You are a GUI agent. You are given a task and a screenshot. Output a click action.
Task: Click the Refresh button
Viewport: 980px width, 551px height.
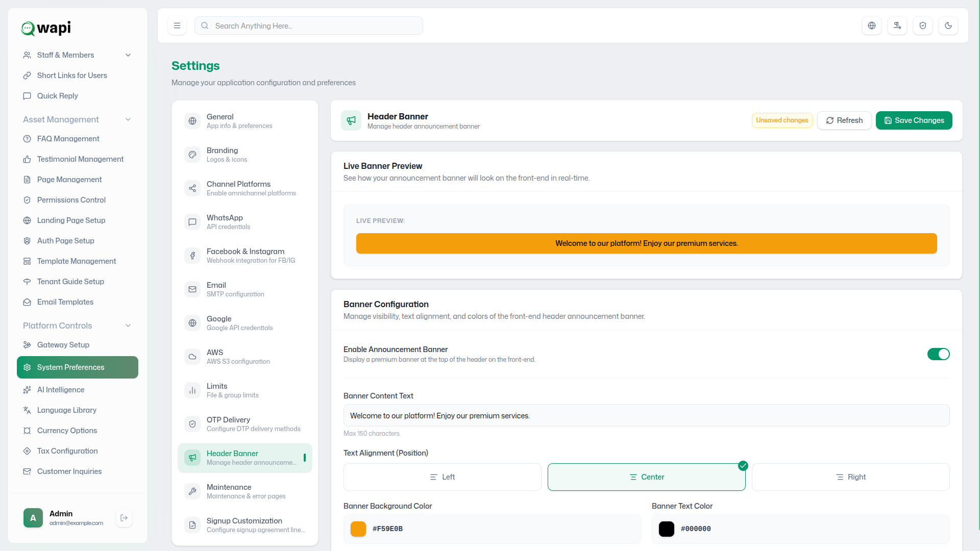844,120
